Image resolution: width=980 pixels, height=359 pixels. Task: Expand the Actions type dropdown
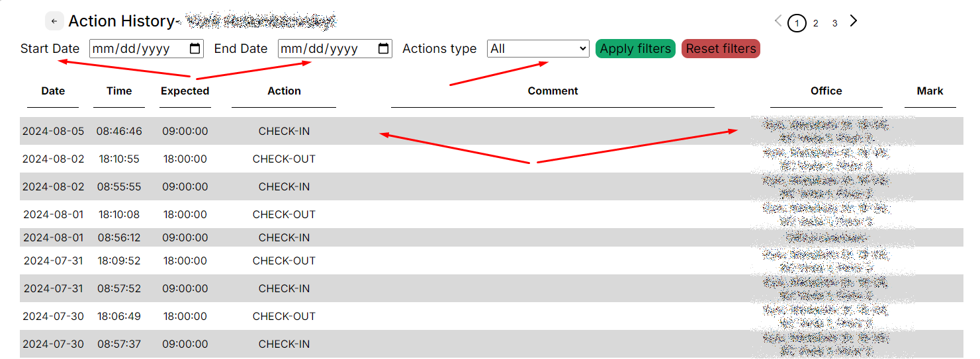pyautogui.click(x=538, y=49)
